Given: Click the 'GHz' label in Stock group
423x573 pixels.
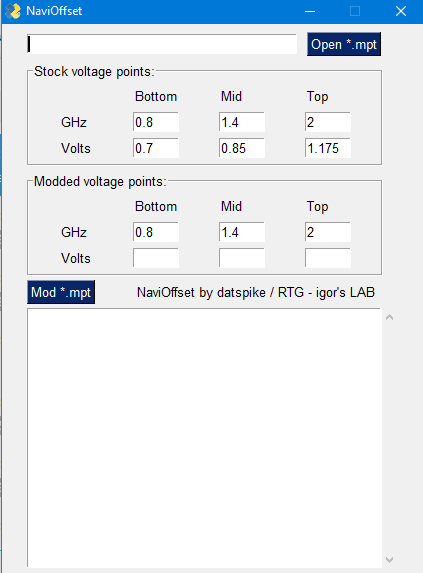Looking at the screenshot, I should [74, 122].
